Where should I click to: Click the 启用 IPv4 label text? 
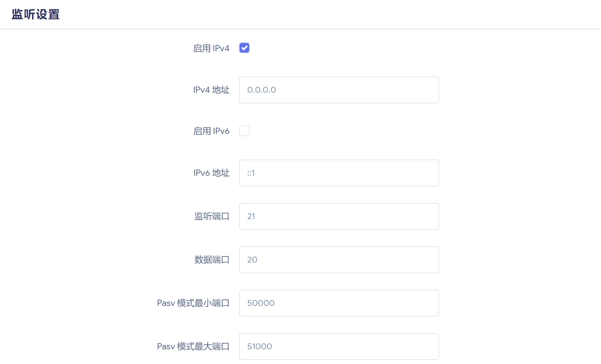[211, 48]
